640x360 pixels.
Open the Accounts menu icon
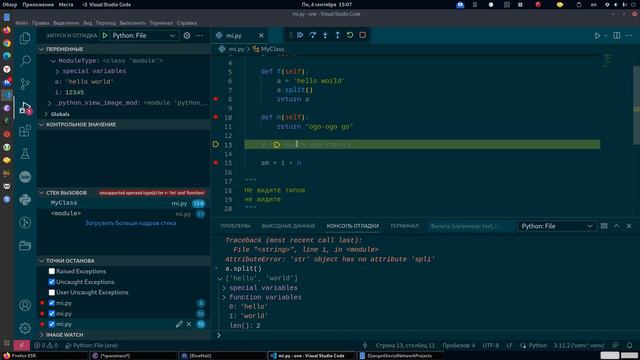point(25,305)
